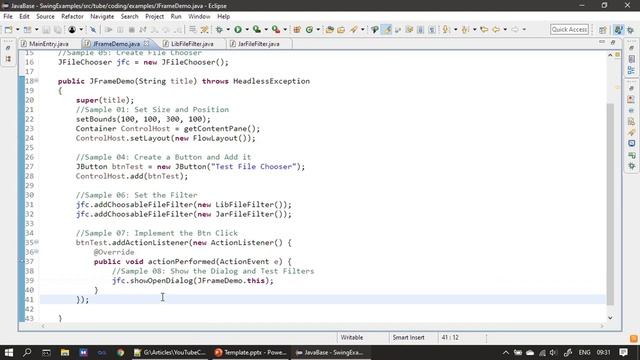The width and height of the screenshot is (640, 360).
Task: Focus the Quick Access search field
Action: 569,29
